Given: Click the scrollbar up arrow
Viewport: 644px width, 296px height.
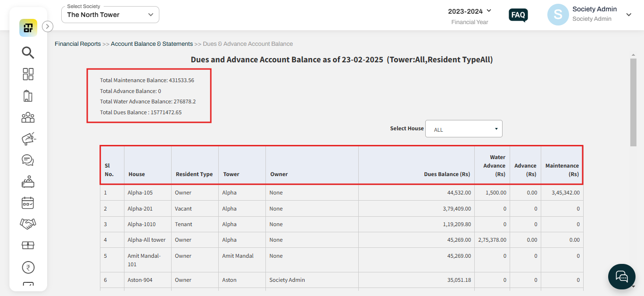Looking at the screenshot, I should tap(633, 55).
